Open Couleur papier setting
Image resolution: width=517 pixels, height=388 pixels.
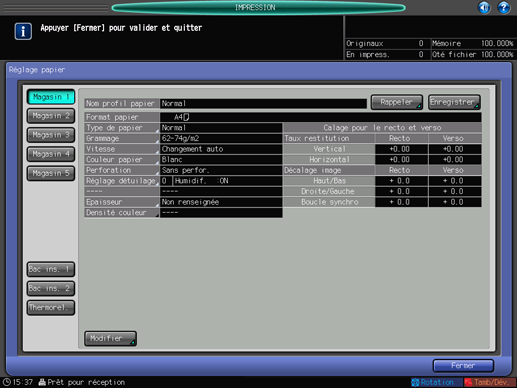tap(122, 160)
